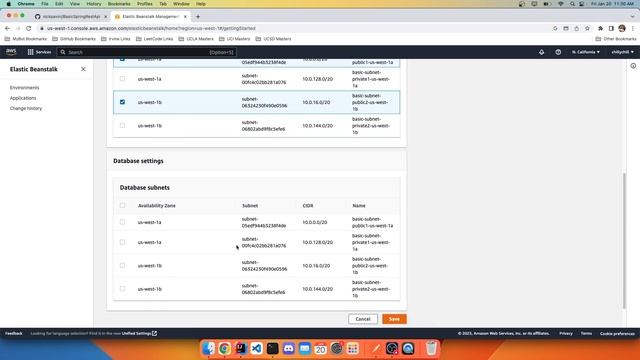Switch to the GitHub BasicSpringRestApi tab
This screenshot has width=640, height=360.
(x=71, y=17)
